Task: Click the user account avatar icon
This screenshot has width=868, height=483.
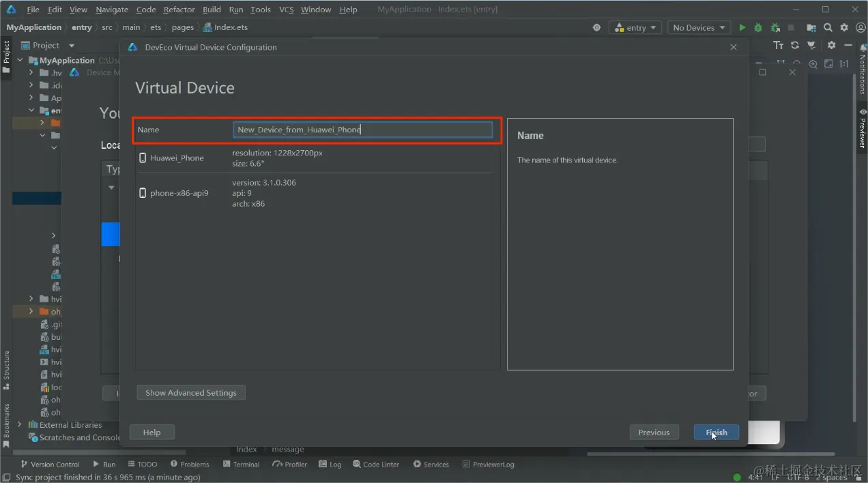Action: (x=860, y=28)
